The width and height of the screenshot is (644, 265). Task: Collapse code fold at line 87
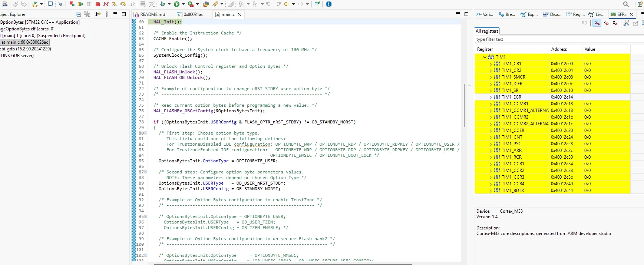(145, 172)
